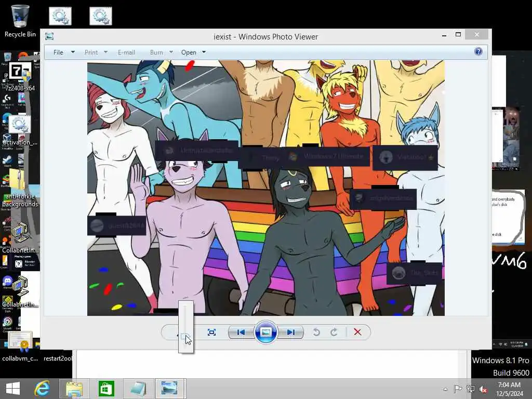Open Action Center flag icon
Screen dimensions: 532x399
point(457,389)
